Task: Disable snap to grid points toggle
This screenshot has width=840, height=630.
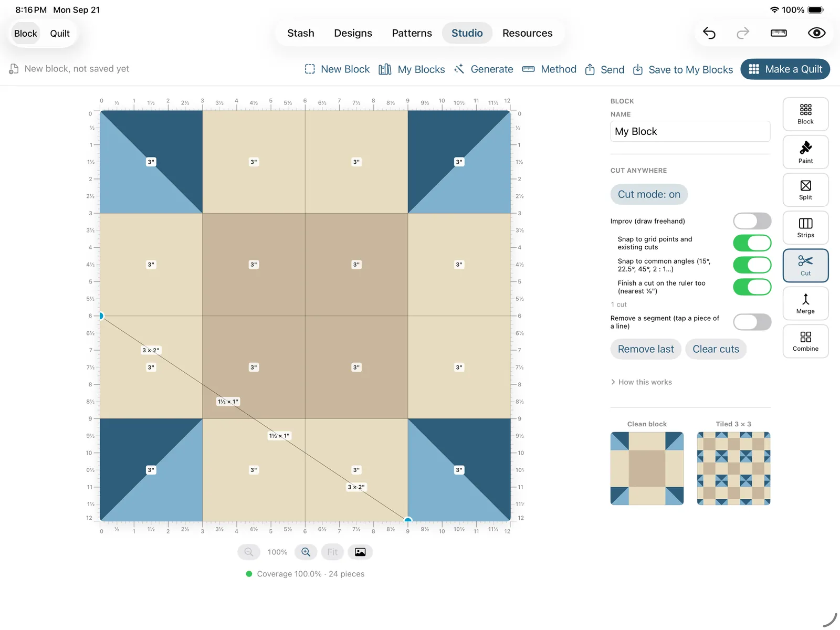Action: [752, 243]
